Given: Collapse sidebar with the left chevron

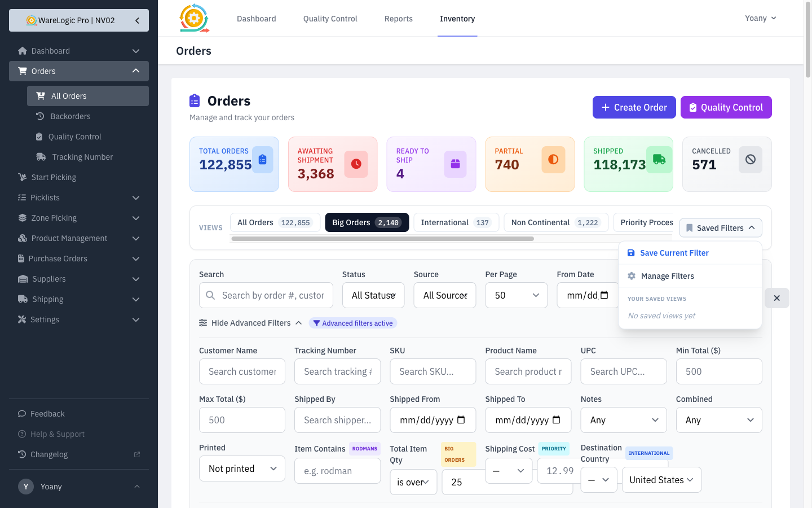Looking at the screenshot, I should [137, 20].
